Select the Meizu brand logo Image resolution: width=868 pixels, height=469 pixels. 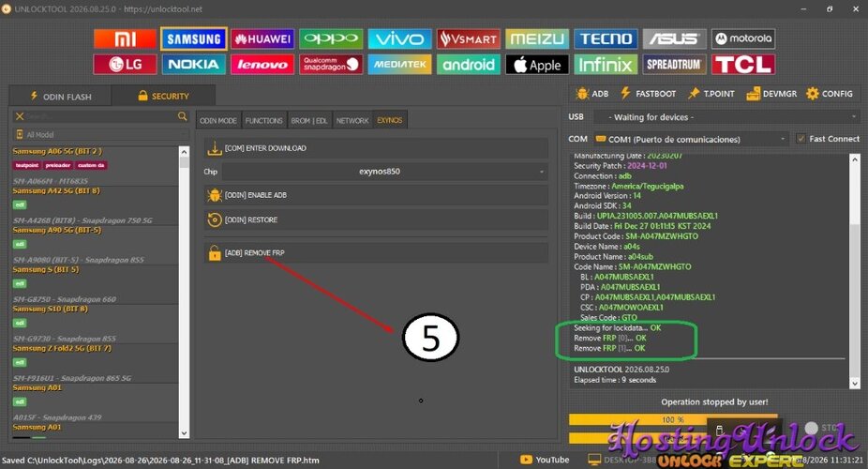pos(537,38)
